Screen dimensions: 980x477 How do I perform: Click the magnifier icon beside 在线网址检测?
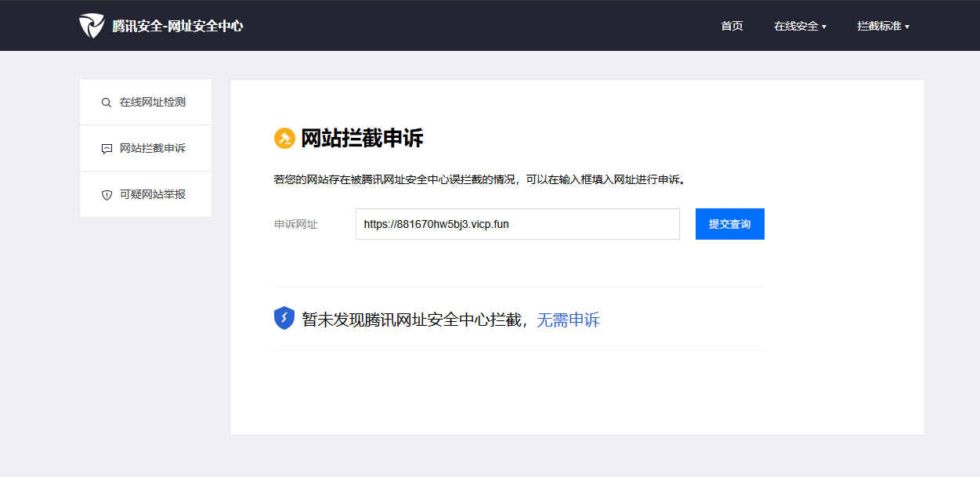(107, 103)
